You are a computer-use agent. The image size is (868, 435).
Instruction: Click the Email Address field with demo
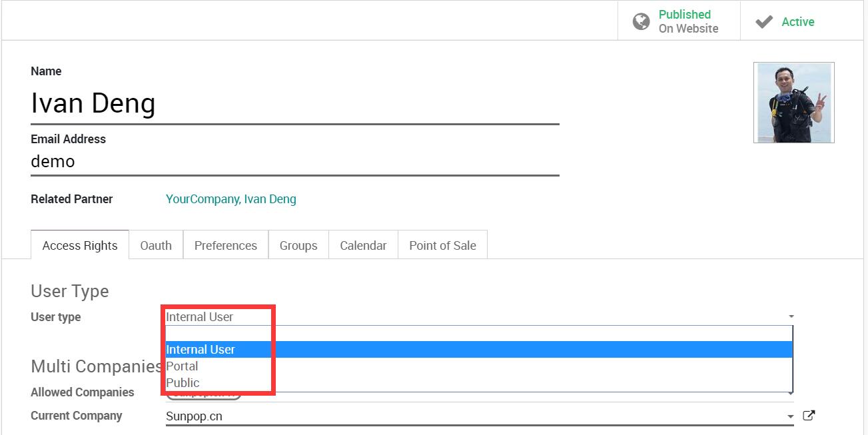pyautogui.click(x=295, y=162)
